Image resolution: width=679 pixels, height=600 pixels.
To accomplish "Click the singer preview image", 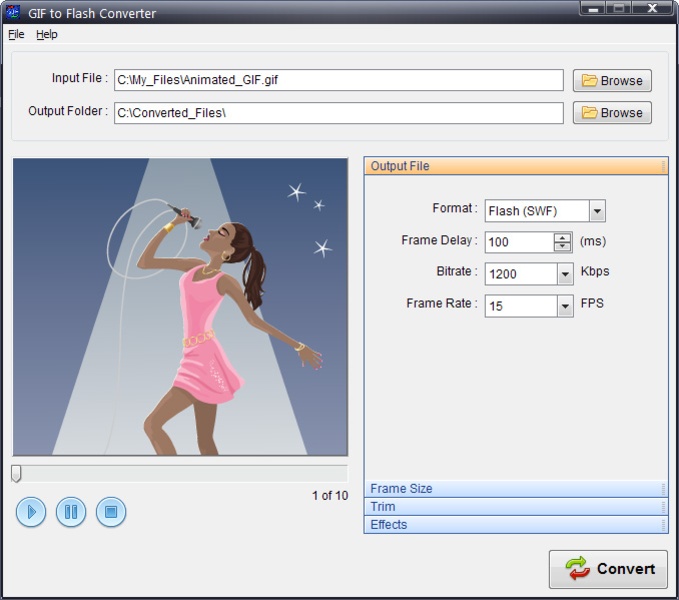I will 180,307.
